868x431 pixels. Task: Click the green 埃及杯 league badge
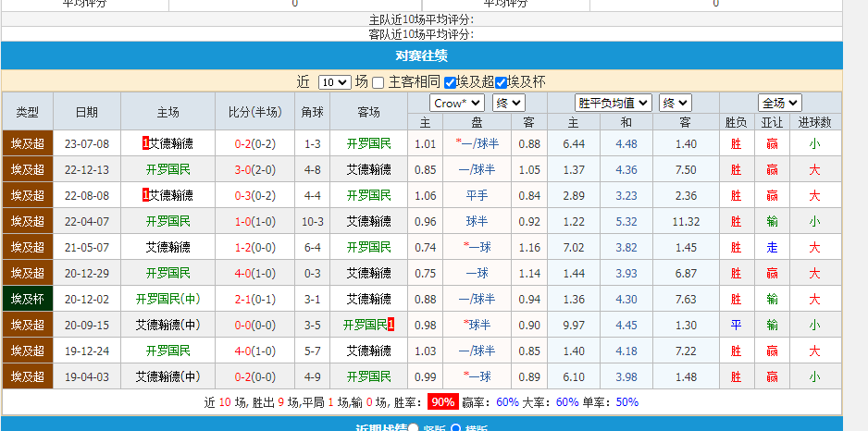[28, 299]
